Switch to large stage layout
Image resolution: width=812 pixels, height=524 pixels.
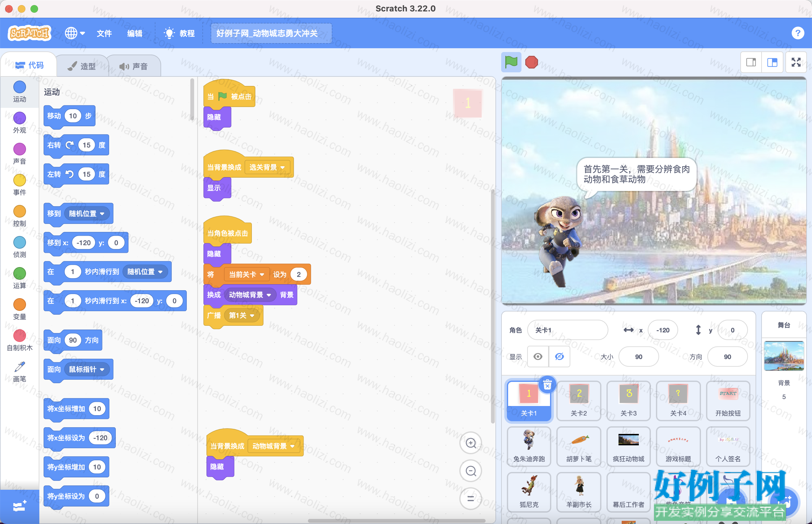[772, 62]
